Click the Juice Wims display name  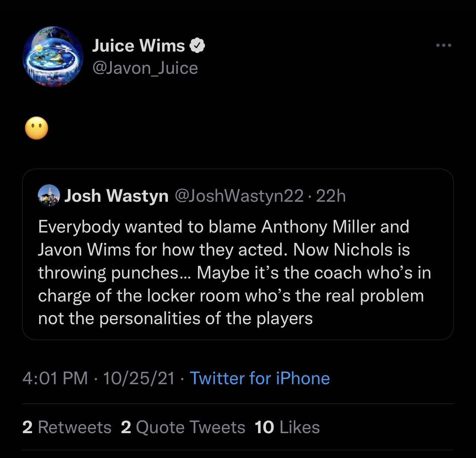pyautogui.click(x=138, y=46)
